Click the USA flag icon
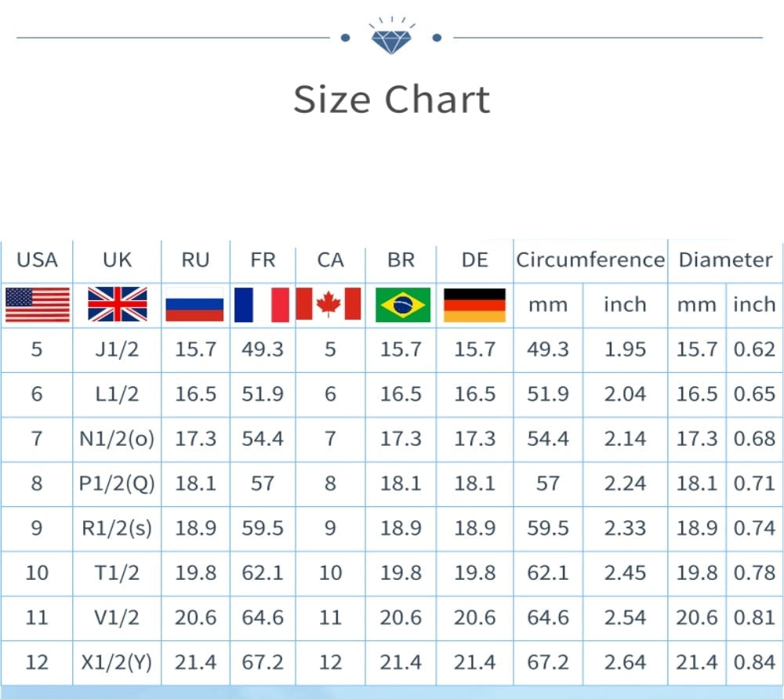The width and height of the screenshot is (784, 699). point(37,305)
